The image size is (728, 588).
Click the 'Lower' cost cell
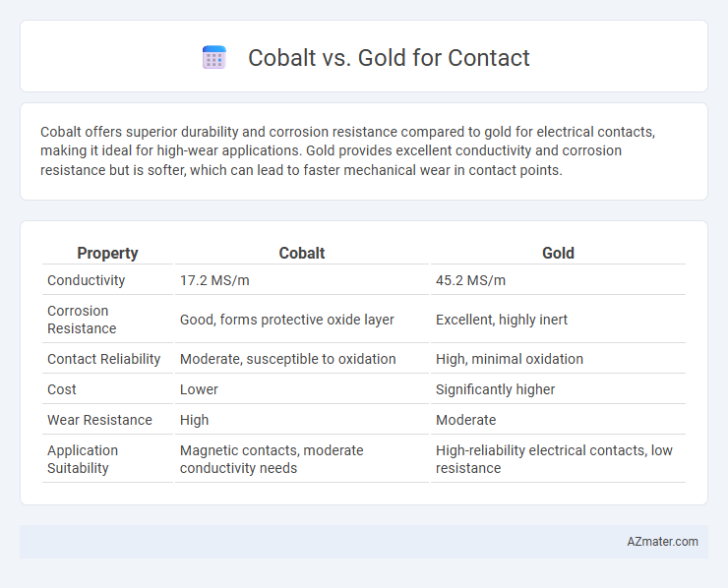tap(302, 389)
